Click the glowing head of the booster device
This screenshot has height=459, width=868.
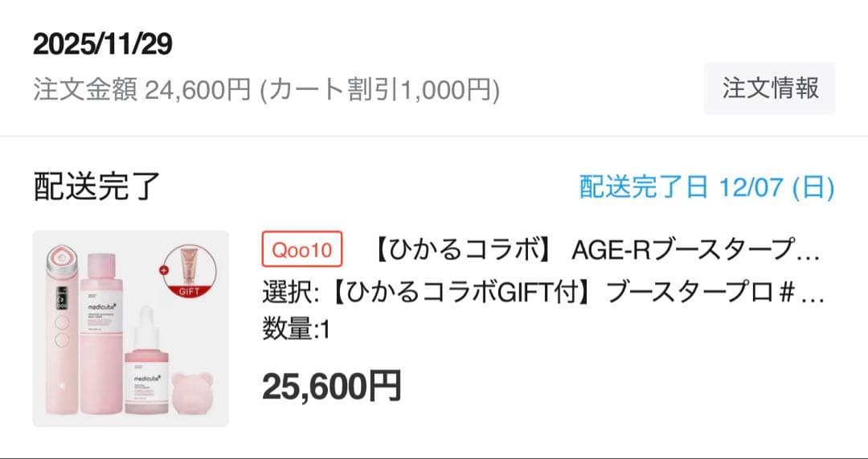click(58, 256)
